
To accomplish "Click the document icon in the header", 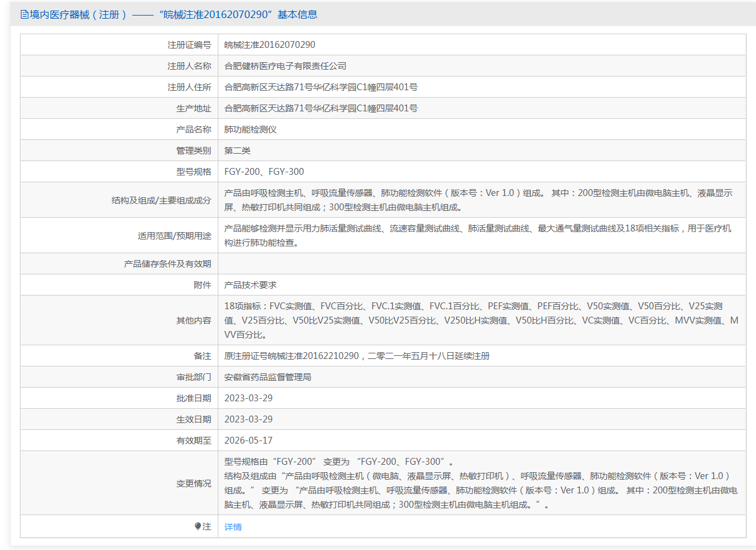I will [24, 14].
